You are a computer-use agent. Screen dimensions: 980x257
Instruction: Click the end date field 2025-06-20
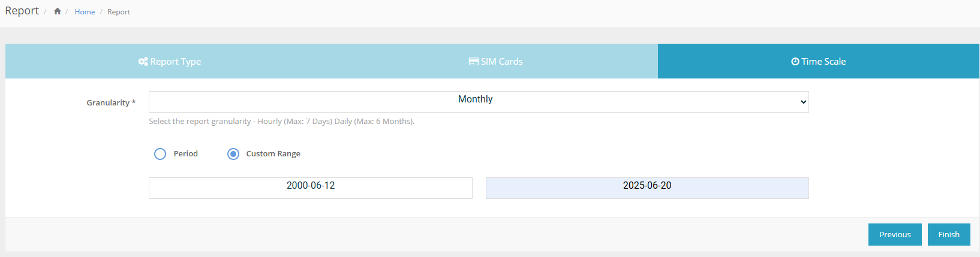tap(647, 188)
